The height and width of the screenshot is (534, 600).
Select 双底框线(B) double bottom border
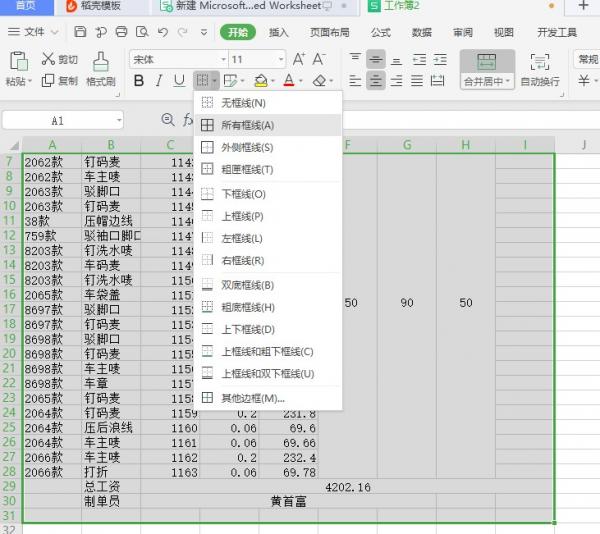coord(267,285)
